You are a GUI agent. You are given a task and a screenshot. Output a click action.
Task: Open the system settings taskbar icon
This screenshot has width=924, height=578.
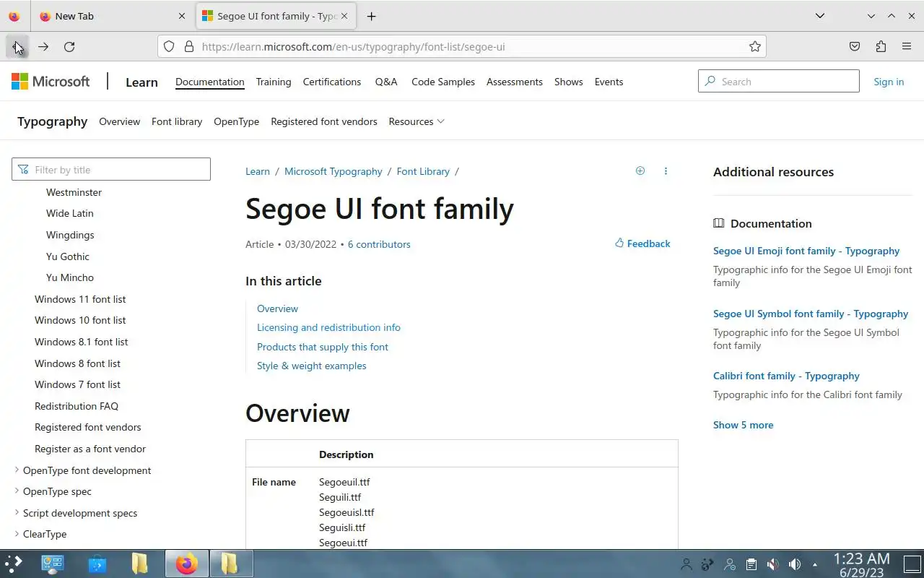[53, 564]
